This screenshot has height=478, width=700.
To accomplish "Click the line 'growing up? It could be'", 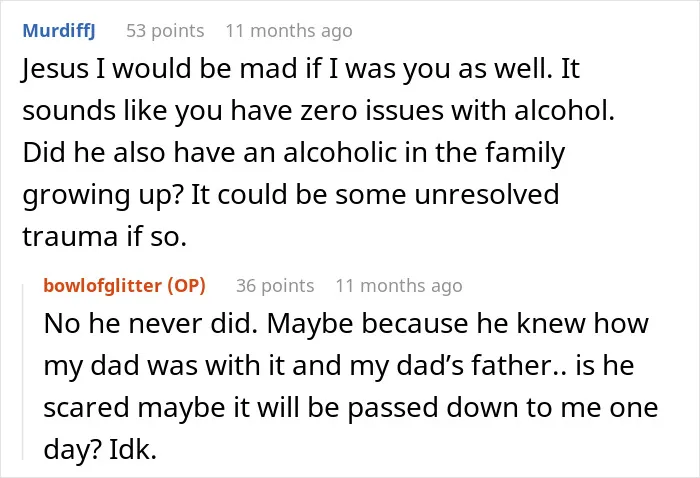I will [291, 195].
